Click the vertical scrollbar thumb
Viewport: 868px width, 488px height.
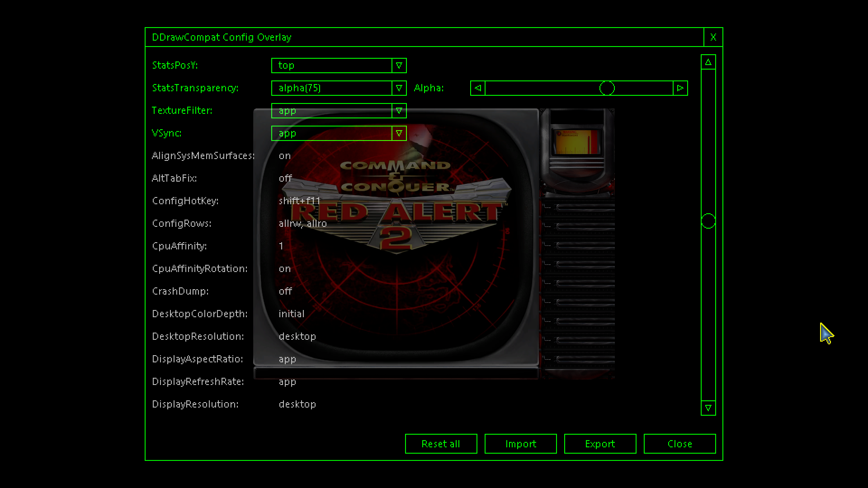708,221
